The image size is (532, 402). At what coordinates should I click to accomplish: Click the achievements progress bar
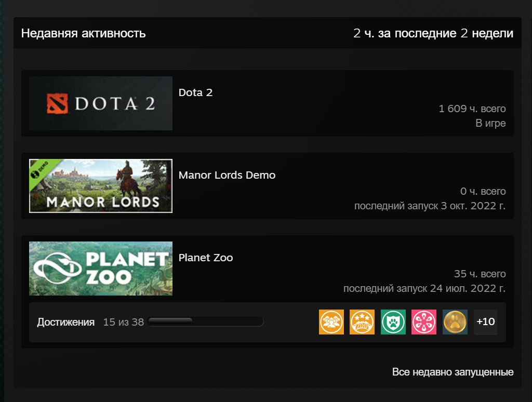click(x=205, y=322)
